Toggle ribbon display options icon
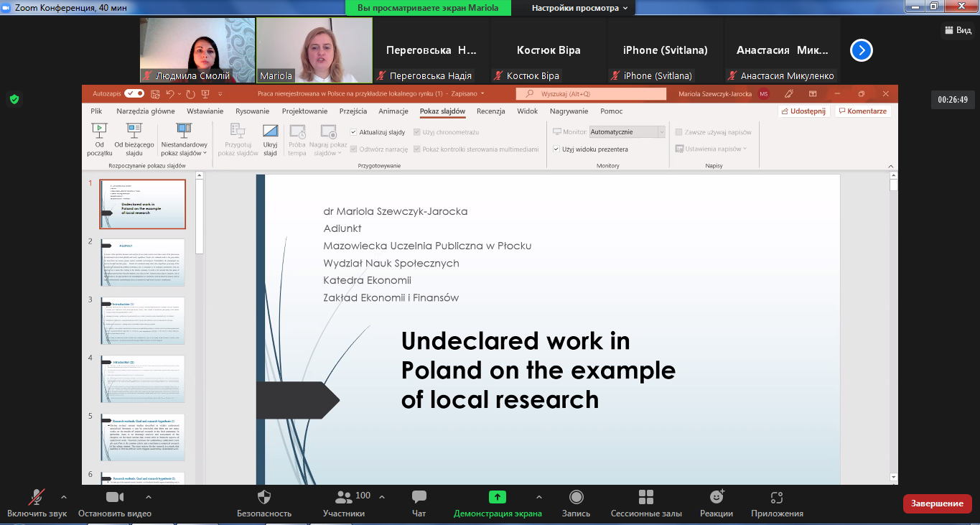 pos(813,93)
